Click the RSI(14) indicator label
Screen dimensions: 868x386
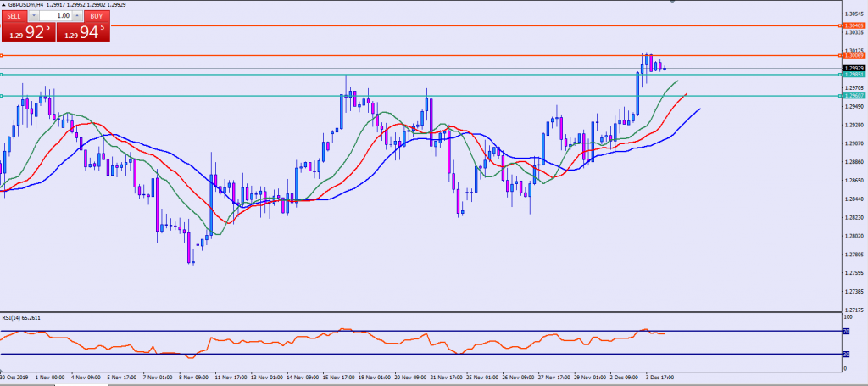click(20, 317)
